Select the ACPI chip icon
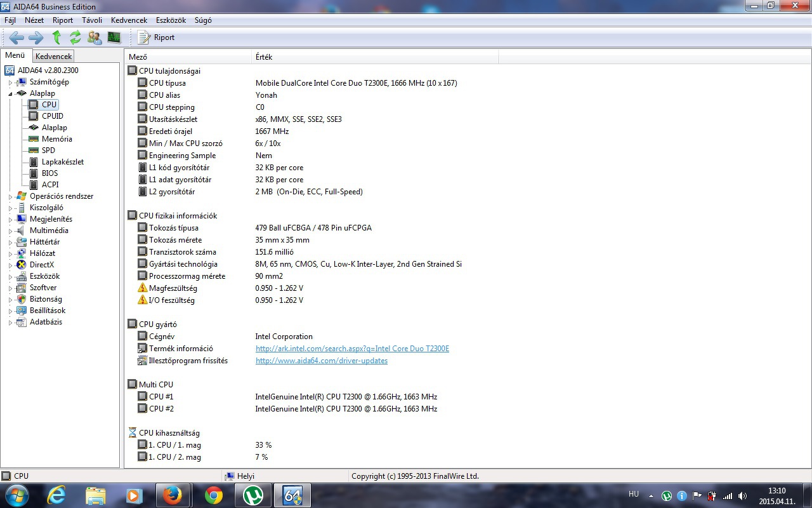 [x=34, y=185]
